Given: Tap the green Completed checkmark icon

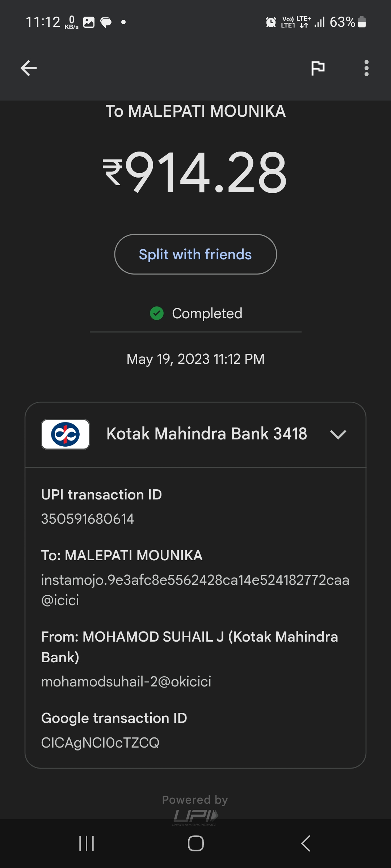Looking at the screenshot, I should (157, 313).
